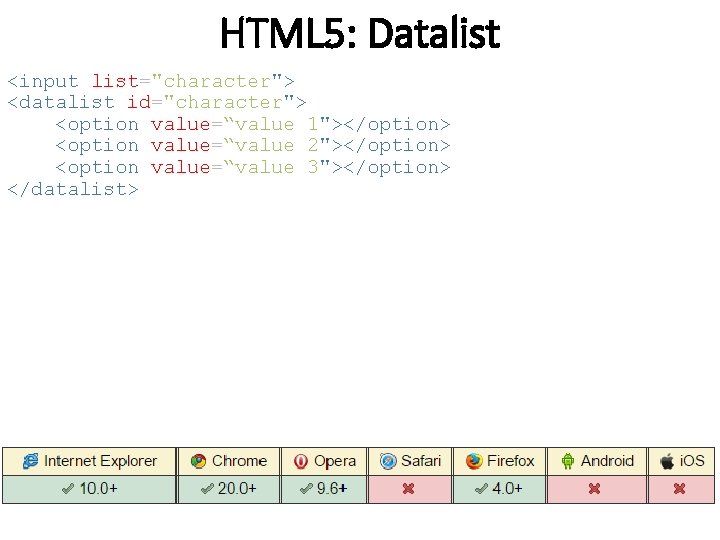Click the checkmark beside 10.0+

(x=68, y=489)
